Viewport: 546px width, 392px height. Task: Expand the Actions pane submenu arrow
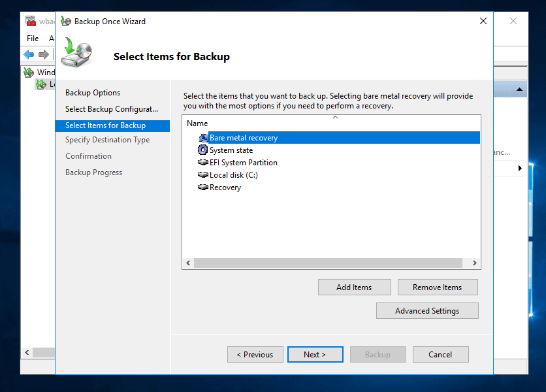tap(521, 169)
